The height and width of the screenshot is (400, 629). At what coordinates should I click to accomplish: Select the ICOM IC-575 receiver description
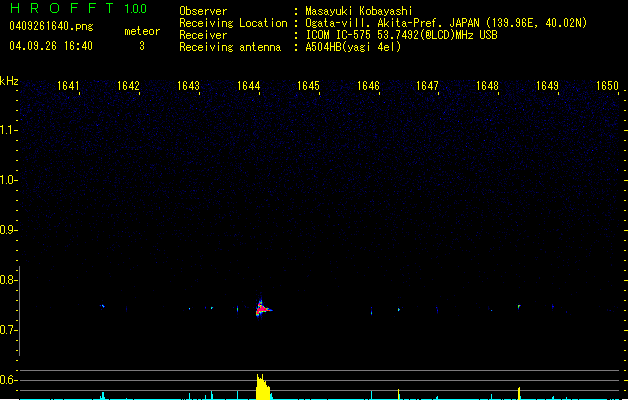coord(402,35)
